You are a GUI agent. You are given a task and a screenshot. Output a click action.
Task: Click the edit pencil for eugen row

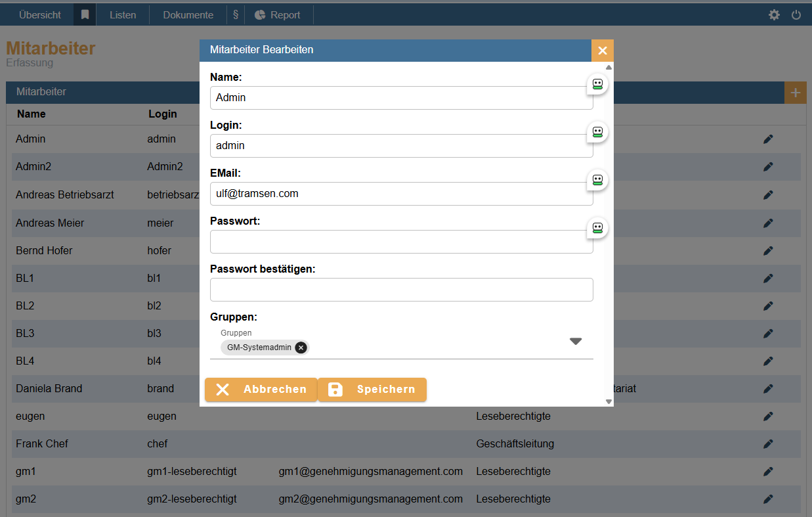pos(768,416)
